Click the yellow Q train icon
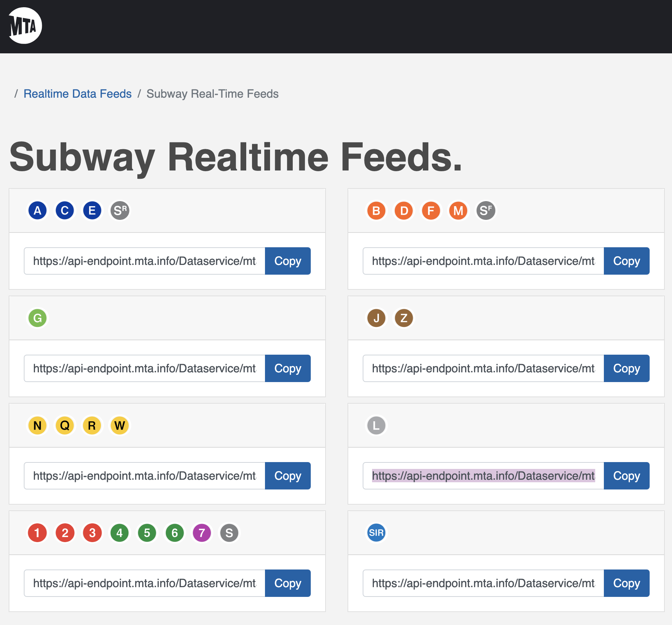The height and width of the screenshot is (625, 672). [x=65, y=425]
